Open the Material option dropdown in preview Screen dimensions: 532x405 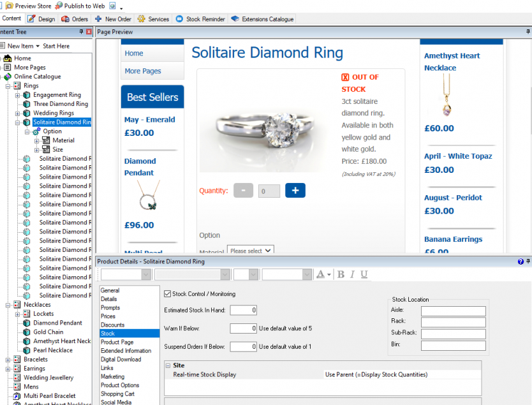(251, 251)
